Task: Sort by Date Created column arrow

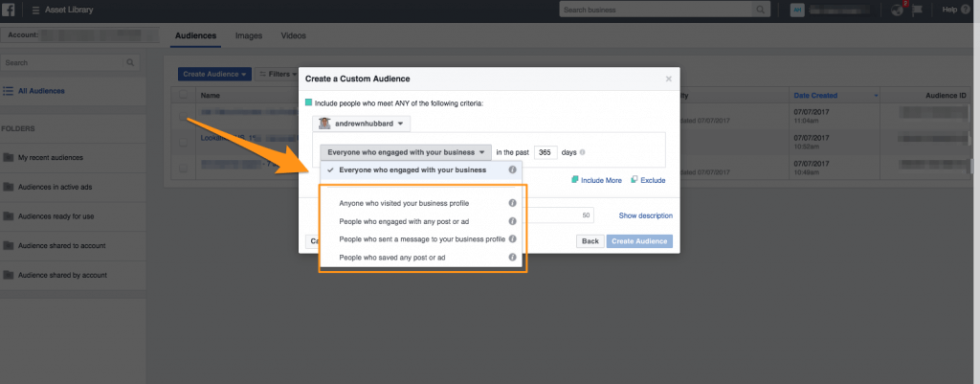Action: click(876, 96)
